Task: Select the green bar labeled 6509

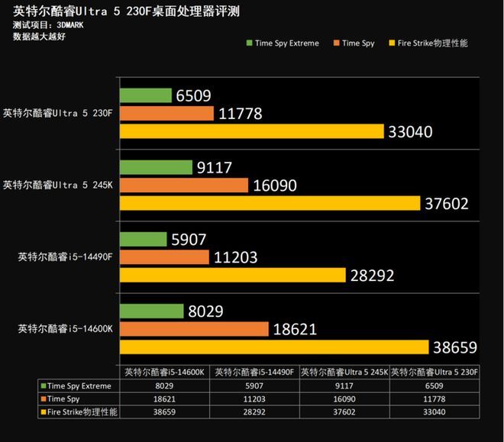Action: click(145, 95)
